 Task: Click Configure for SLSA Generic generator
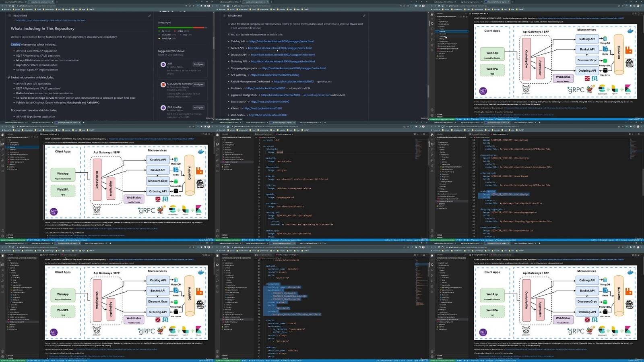point(198,85)
